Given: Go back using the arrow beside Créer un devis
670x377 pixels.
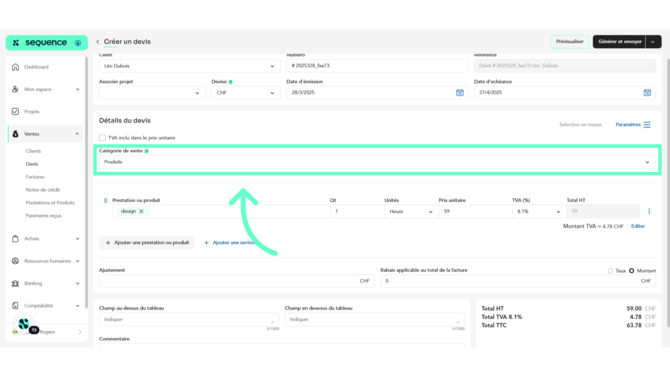Looking at the screenshot, I should 98,41.
